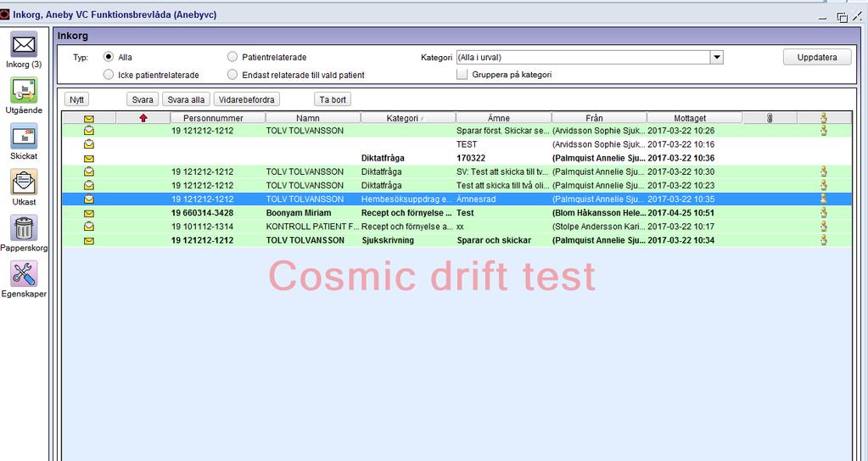Click envelope icon of 170322 message row
Screen dimensions: 868x461
point(88,159)
